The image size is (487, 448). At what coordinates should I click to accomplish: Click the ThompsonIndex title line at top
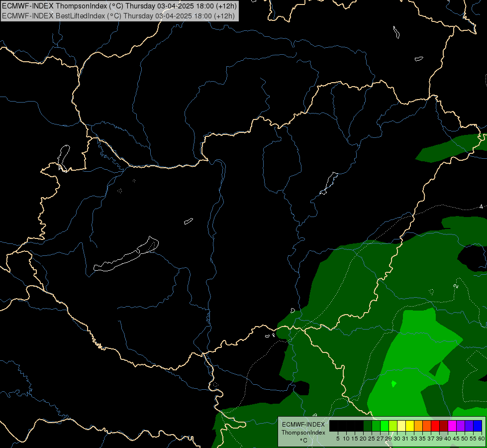pos(119,6)
